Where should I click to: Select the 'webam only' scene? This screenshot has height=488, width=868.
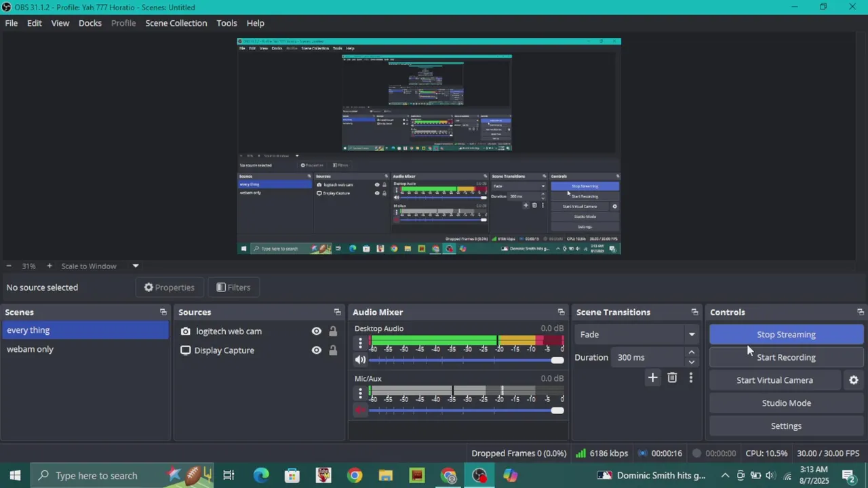click(85, 349)
